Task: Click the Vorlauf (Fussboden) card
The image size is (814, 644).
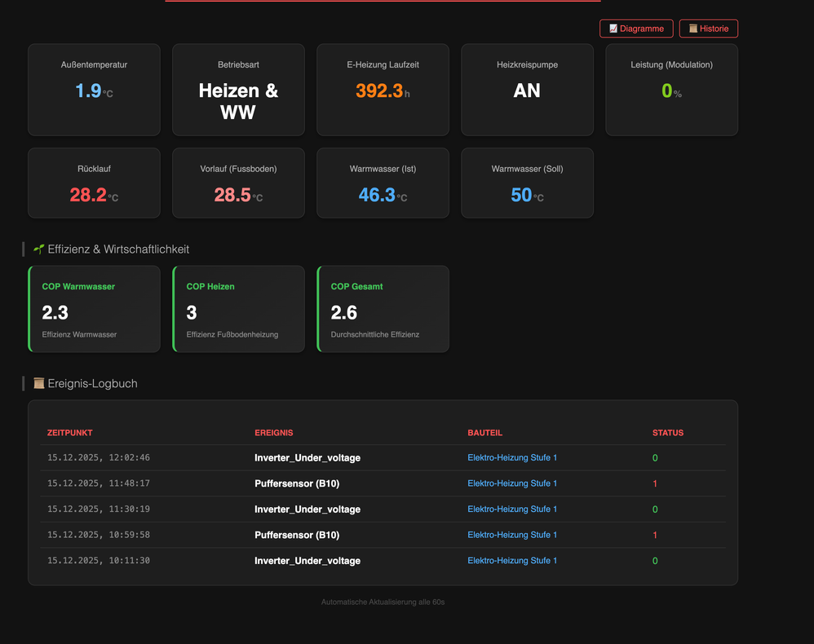Action: tap(238, 183)
